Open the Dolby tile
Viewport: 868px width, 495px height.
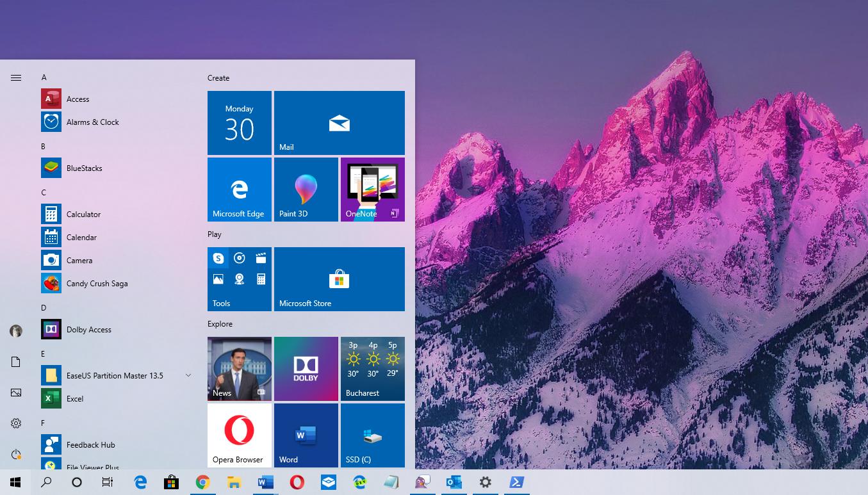(306, 369)
